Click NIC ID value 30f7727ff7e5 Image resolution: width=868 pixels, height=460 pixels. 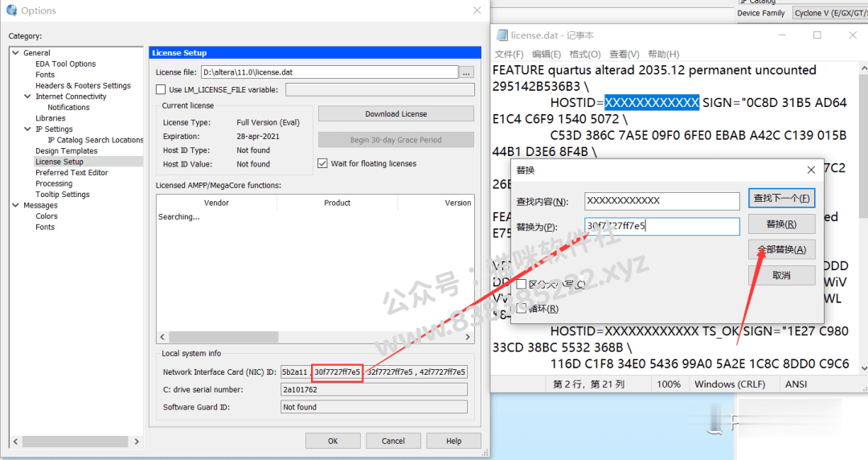(337, 372)
